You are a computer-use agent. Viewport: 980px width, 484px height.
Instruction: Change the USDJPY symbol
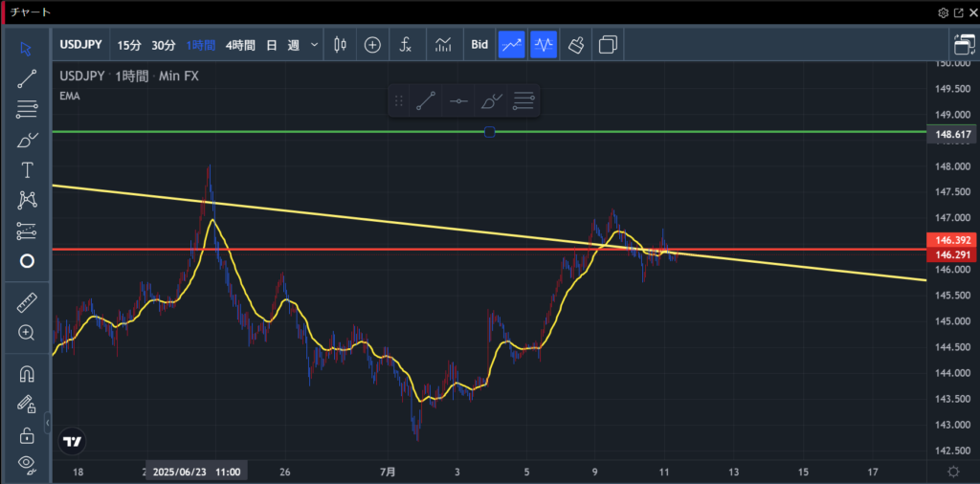[x=80, y=45]
